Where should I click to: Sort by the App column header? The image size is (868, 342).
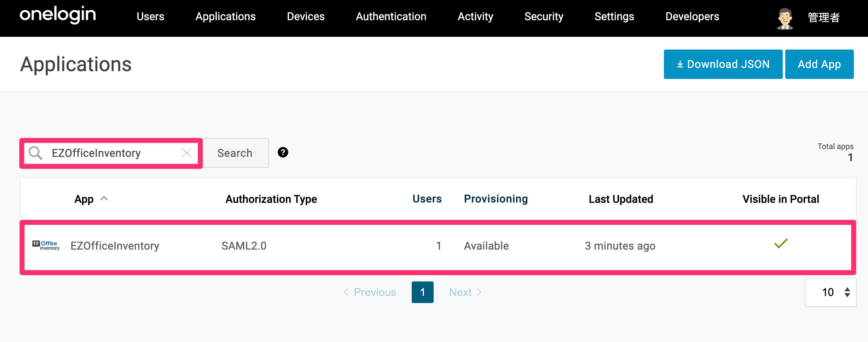(84, 199)
